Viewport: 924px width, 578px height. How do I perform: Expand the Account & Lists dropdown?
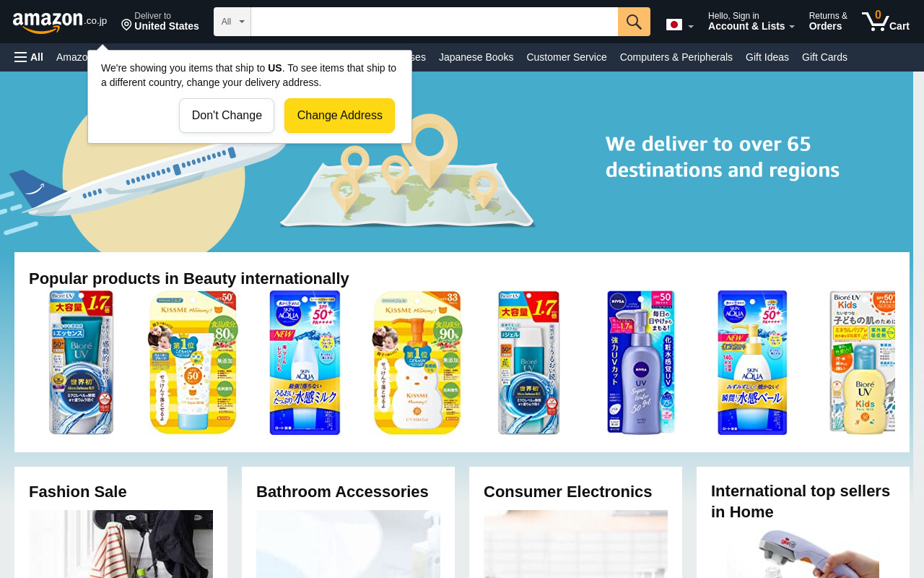click(x=751, y=21)
